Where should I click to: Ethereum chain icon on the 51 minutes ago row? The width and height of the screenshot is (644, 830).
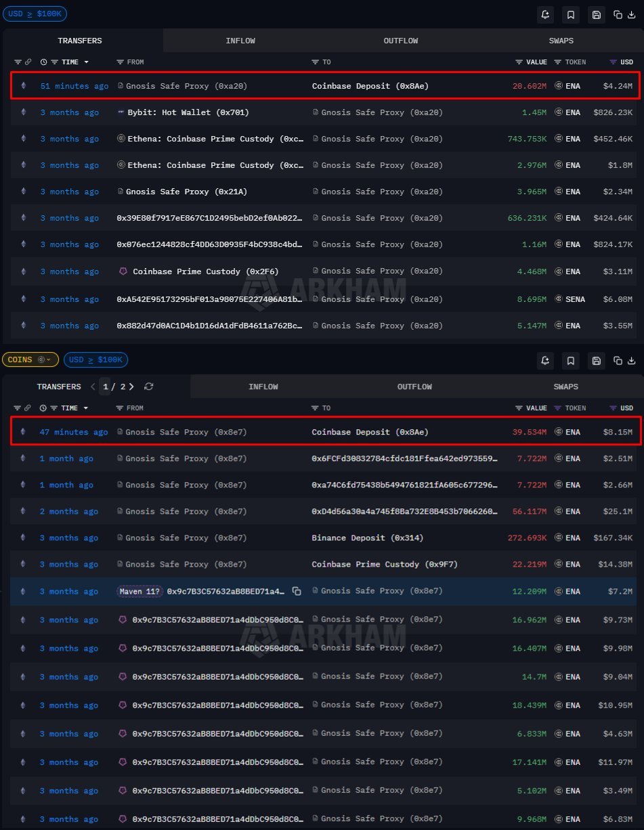(x=24, y=86)
